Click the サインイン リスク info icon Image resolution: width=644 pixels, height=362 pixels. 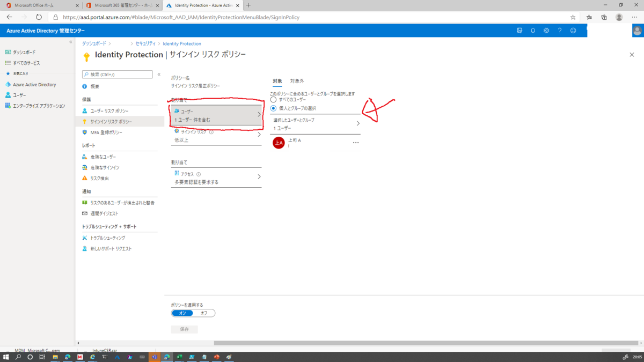211,132
